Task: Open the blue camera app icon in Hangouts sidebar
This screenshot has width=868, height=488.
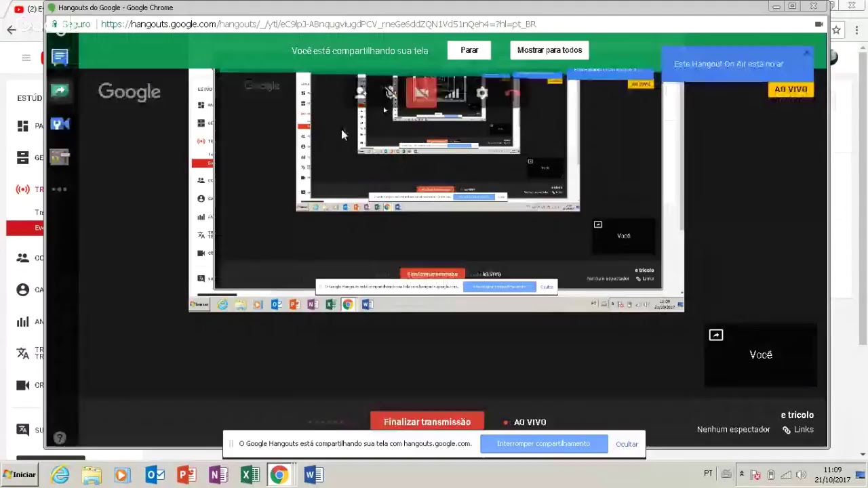Action: pyautogui.click(x=60, y=124)
